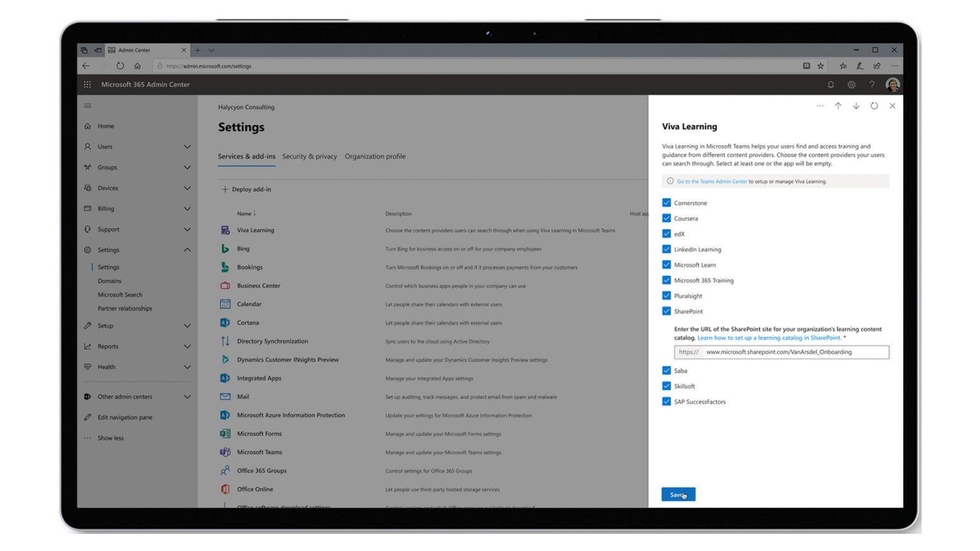Click the Dynamics Customer Insights icon
Viewport: 980px width, 551px height.
pos(225,360)
